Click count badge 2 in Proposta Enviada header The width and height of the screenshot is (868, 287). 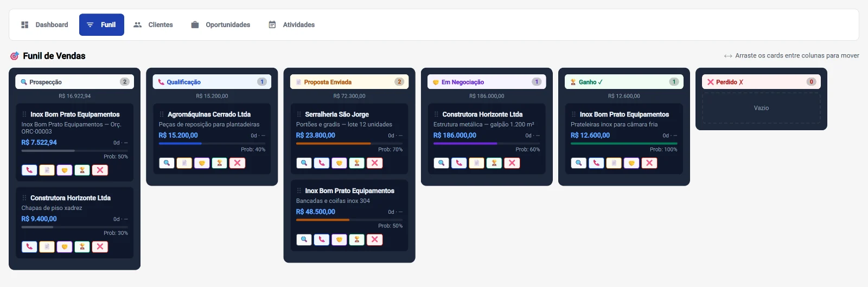click(399, 82)
